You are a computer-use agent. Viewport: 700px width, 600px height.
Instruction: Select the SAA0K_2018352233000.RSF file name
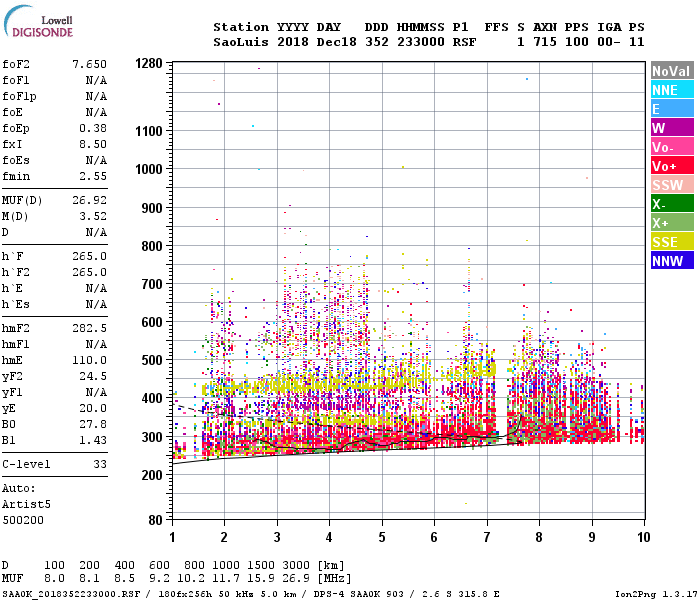click(71, 594)
